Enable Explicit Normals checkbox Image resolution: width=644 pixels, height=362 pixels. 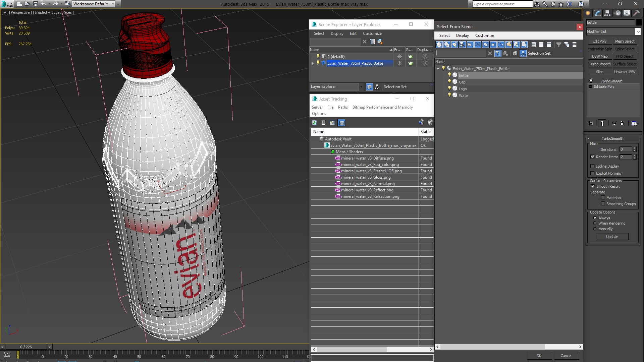click(592, 173)
